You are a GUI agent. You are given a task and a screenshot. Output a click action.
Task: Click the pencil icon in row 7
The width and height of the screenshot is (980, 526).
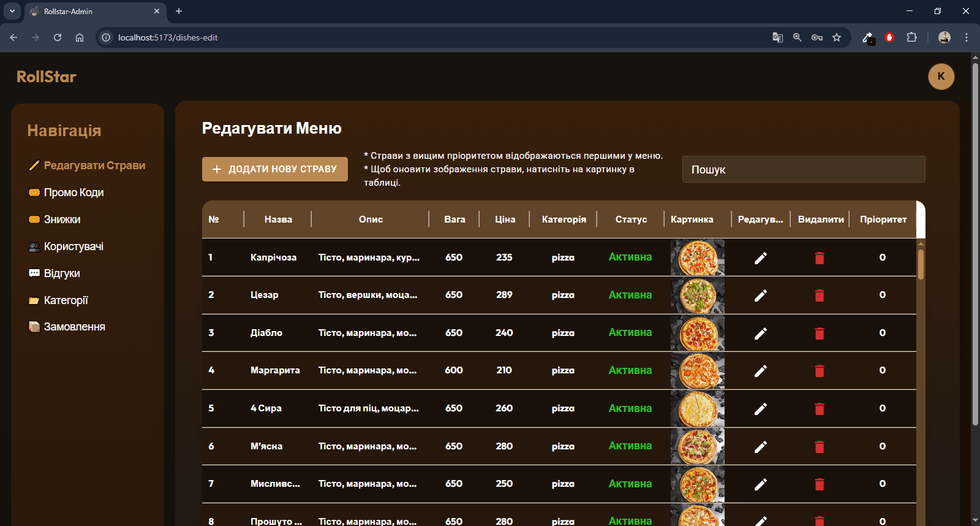click(x=761, y=484)
